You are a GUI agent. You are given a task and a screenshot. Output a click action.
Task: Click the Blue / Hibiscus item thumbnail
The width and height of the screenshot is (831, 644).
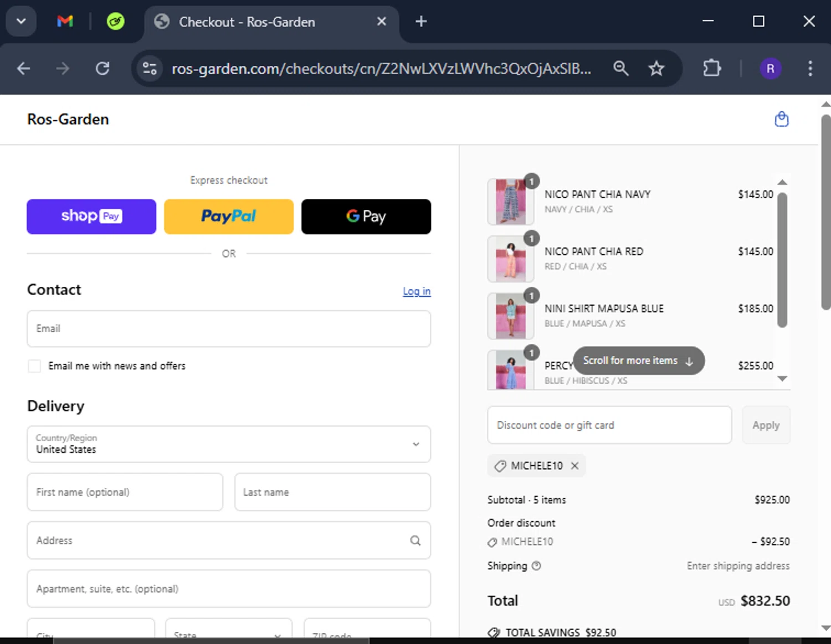[x=511, y=369]
